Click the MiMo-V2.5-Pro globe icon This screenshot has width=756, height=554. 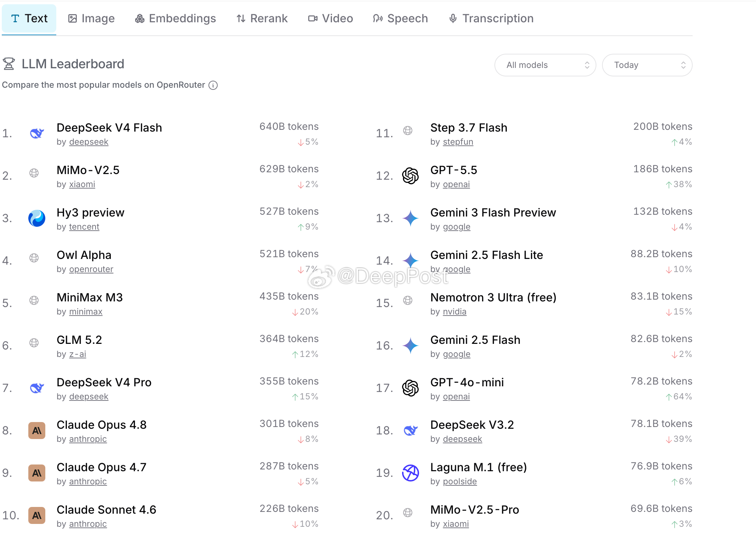pyautogui.click(x=408, y=513)
